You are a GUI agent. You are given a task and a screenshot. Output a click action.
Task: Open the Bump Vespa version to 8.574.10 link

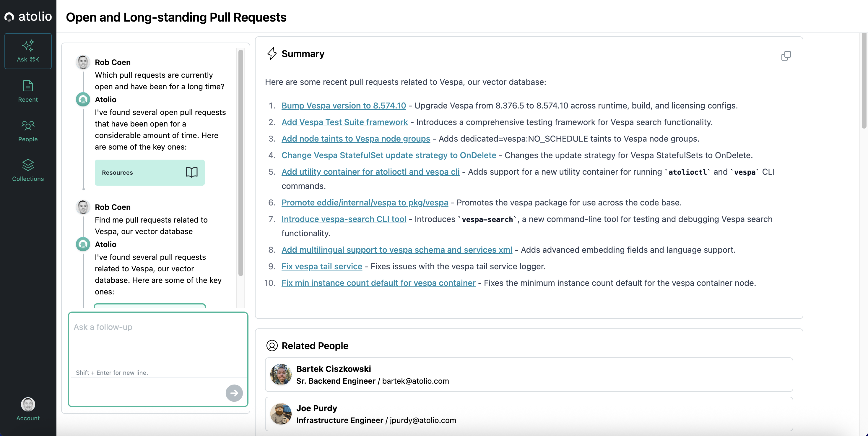[343, 106]
